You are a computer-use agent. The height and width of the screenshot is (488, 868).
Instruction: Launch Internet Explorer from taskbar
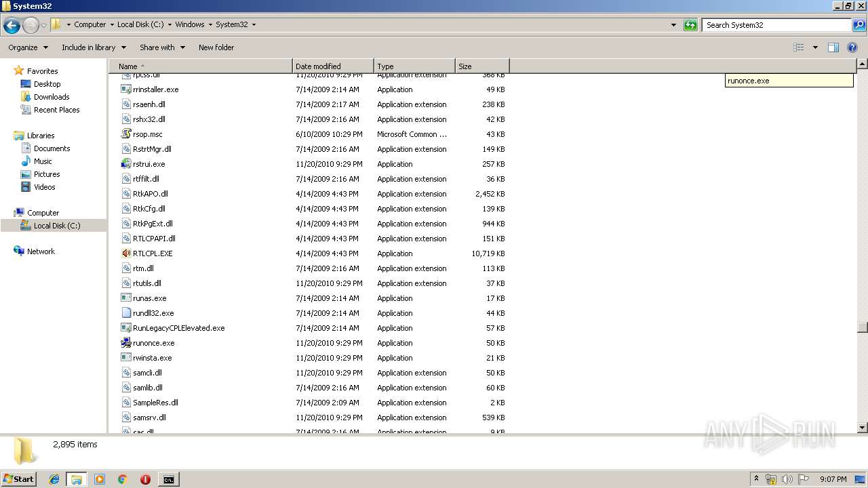pos(54,479)
